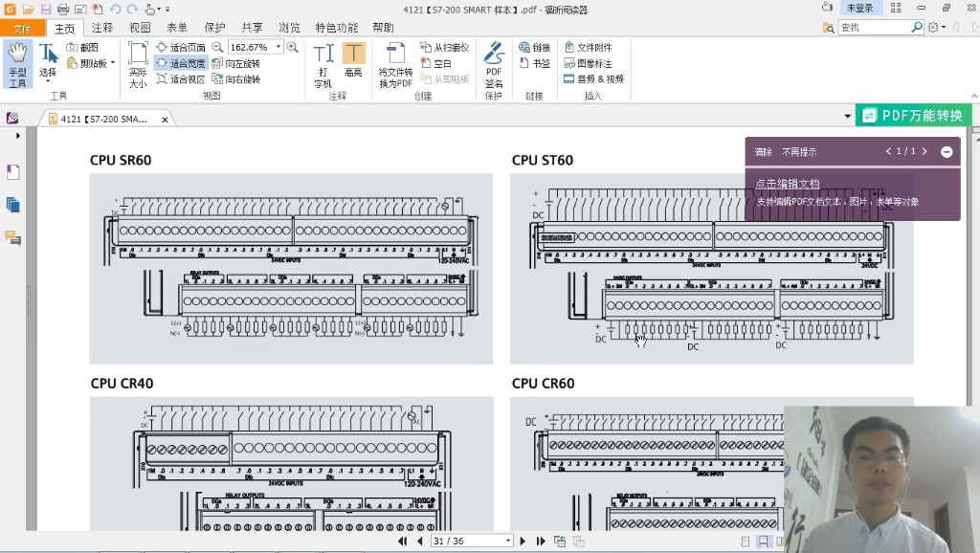The height and width of the screenshot is (553, 980).
Task: Open the 视图 menu tab
Action: click(141, 28)
